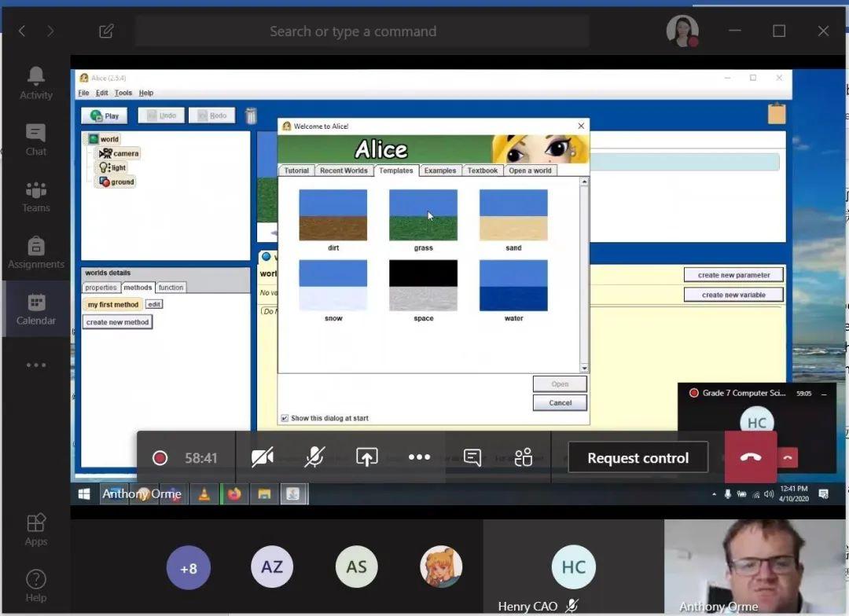Viewport: 849px width, 616px height.
Task: Click Cancel in Welcome to Alice dialog
Action: 560,403
